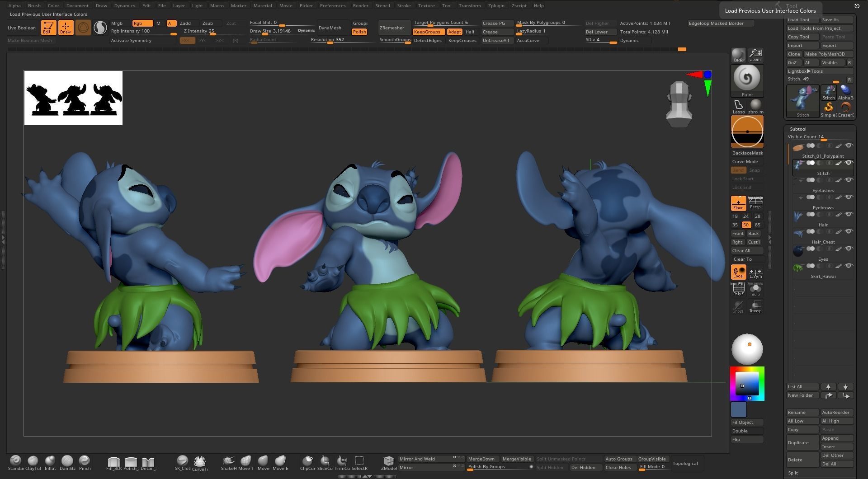The height and width of the screenshot is (479, 868).
Task: Select the Move Topological brush
Action: 246,463
